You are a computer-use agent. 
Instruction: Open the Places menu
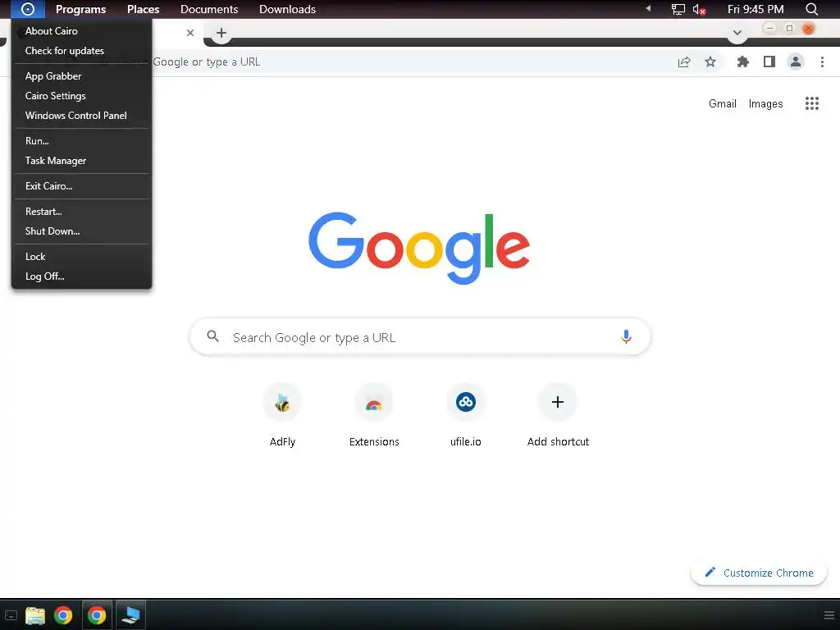pyautogui.click(x=143, y=9)
